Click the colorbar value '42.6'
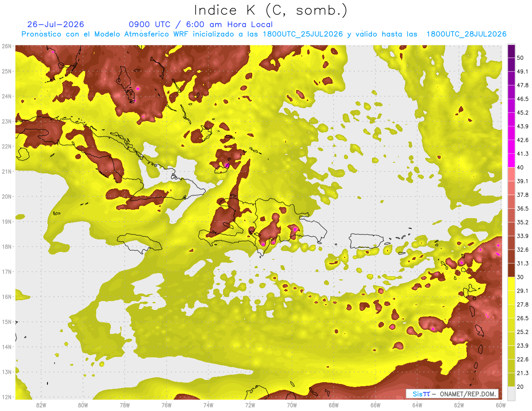The height and width of the screenshot is (411, 532). click(522, 140)
